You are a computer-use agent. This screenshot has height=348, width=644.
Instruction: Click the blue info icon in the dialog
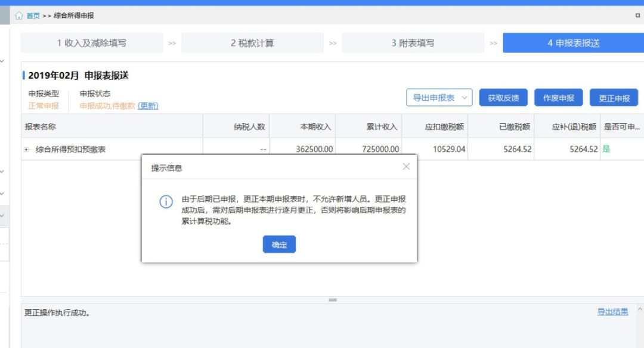pos(166,202)
